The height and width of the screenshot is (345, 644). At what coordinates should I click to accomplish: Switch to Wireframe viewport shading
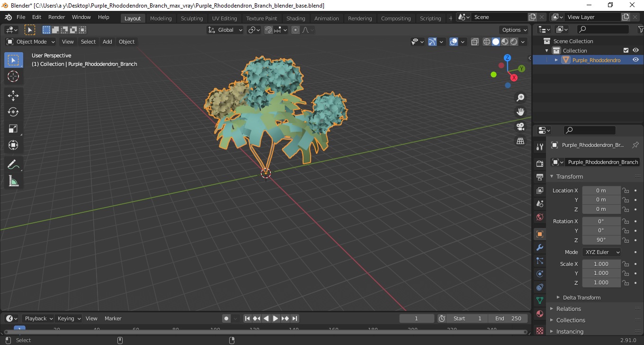[x=487, y=42]
